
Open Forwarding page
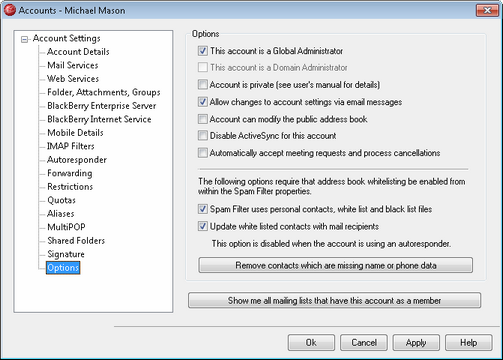click(x=70, y=173)
